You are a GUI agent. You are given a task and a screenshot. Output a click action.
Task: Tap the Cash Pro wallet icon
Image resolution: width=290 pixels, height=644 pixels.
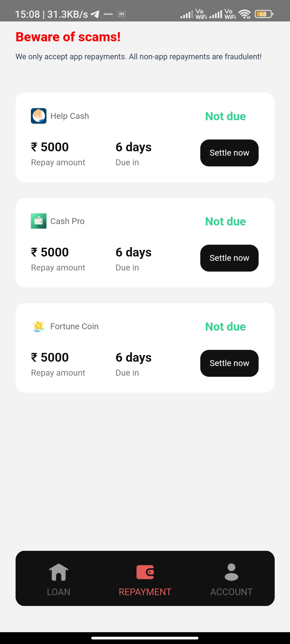click(39, 221)
